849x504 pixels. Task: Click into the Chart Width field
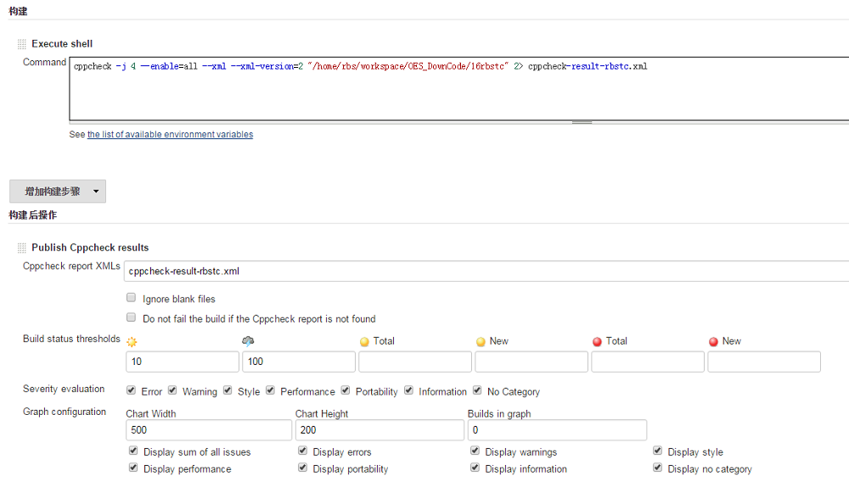tap(208, 430)
